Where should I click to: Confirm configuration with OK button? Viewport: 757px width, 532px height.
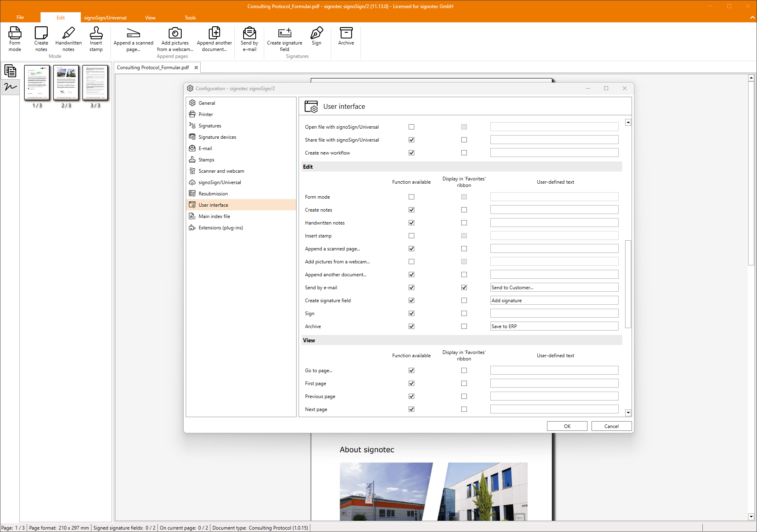tap(567, 426)
